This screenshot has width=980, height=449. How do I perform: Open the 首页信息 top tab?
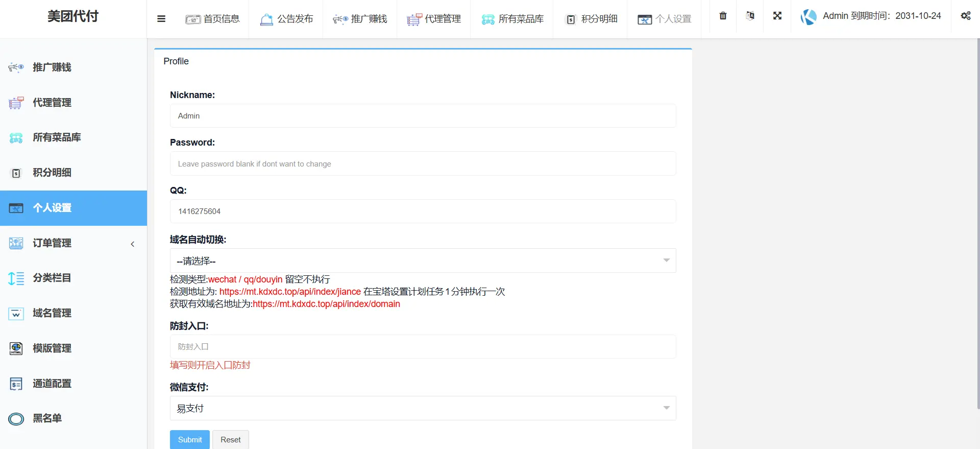pyautogui.click(x=212, y=19)
